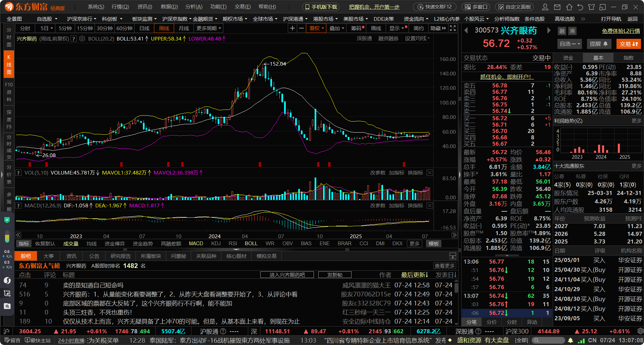Jump to chart timeline start arrows

tap(18, 235)
